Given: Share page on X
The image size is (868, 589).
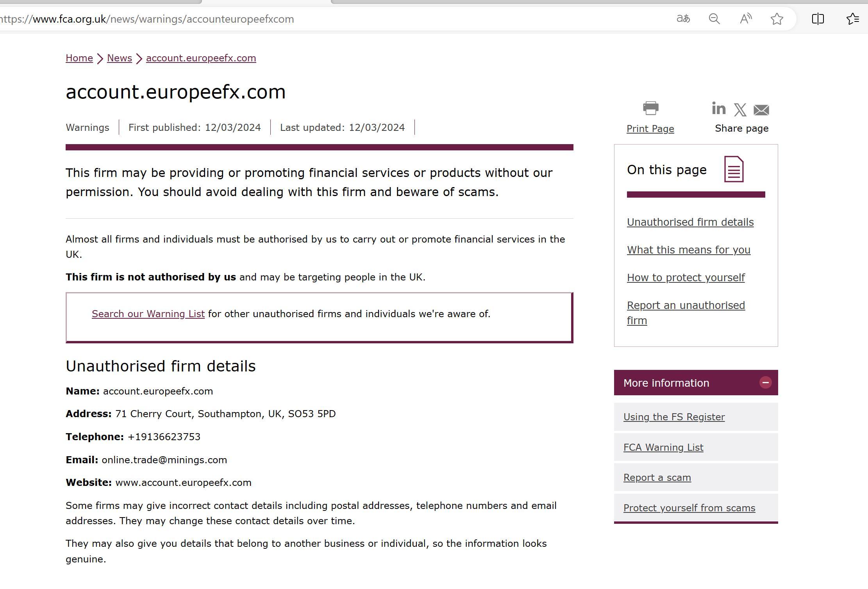Looking at the screenshot, I should [x=740, y=110].
